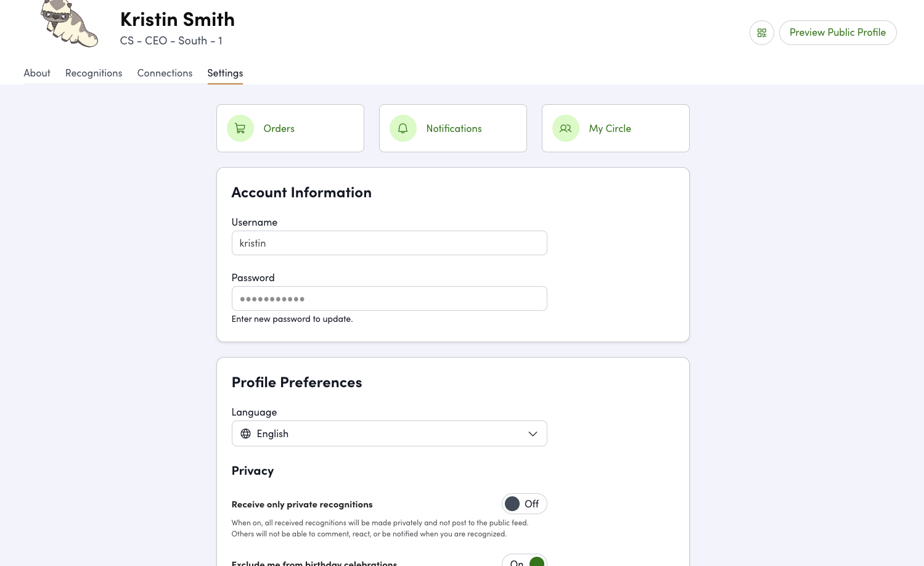The width and height of the screenshot is (924, 566).
Task: Toggle the birthday celebrations exclusion switch
Action: [x=525, y=560]
